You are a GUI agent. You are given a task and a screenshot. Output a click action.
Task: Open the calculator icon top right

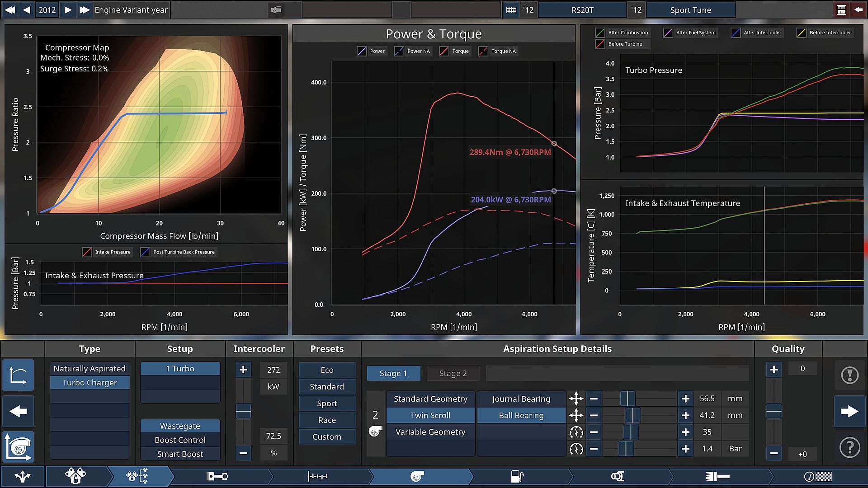coord(841,10)
